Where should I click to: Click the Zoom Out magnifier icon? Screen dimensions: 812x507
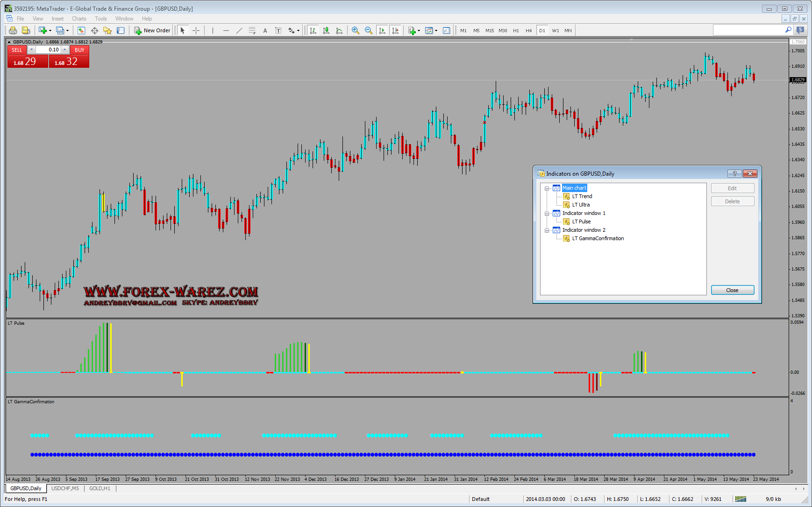click(369, 31)
